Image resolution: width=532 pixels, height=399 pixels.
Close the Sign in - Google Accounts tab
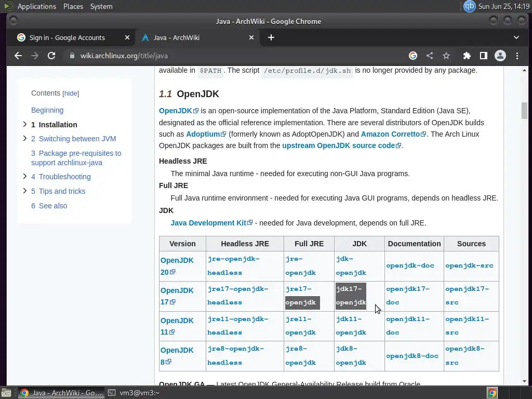click(127, 37)
